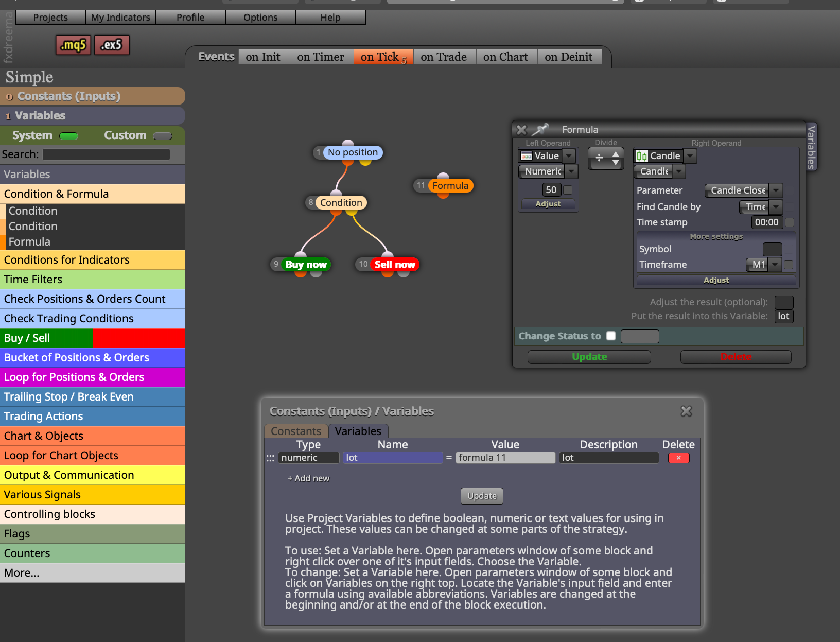Click the Candle icon in Right Operand
840x642 pixels.
pyautogui.click(x=641, y=155)
